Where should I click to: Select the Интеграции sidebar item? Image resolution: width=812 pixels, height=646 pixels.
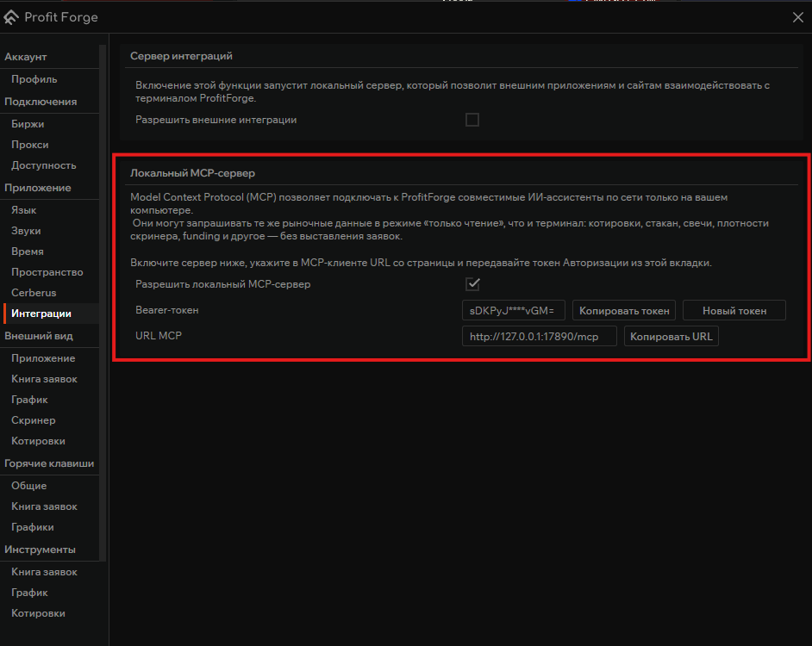51,314
